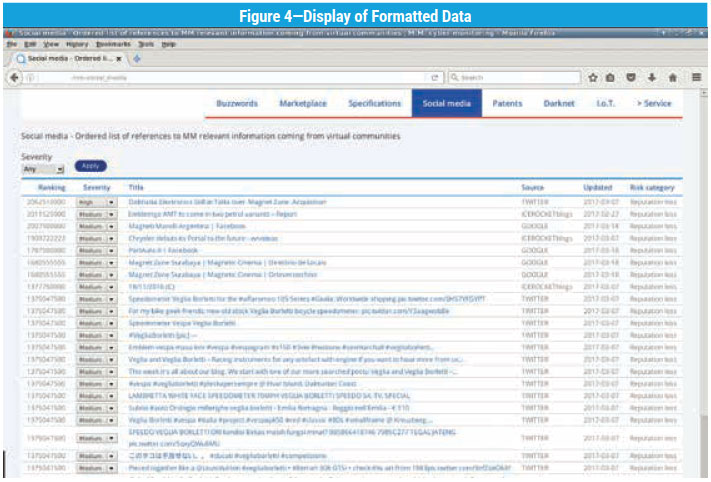711x482 pixels.
Task: Open severity dropdown for 18/11/2016 (C) row
Action: [x=96, y=287]
